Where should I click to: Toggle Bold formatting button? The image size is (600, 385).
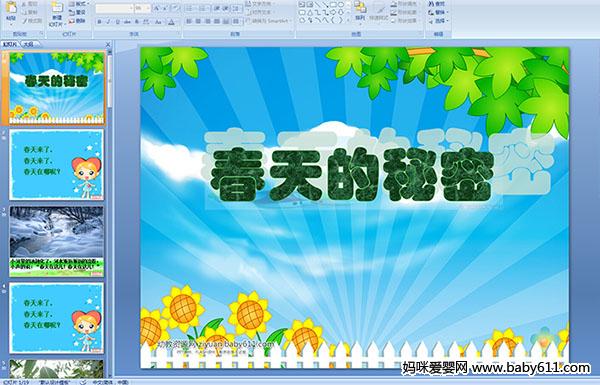point(99,22)
